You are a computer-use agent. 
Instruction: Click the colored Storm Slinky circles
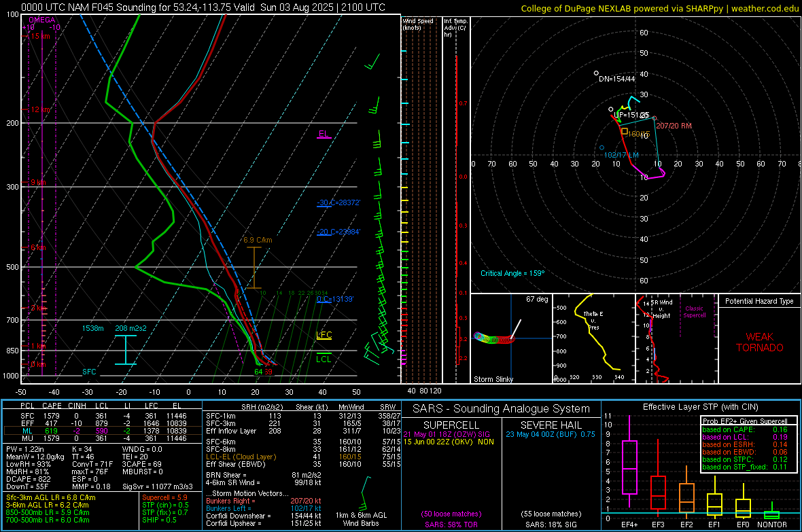pos(494,338)
